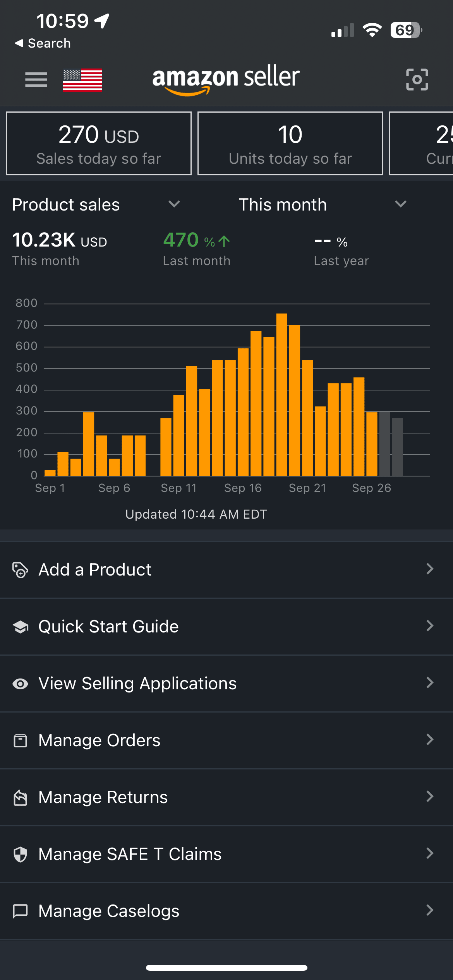Tap the Manage Caselogs chat icon
The width and height of the screenshot is (453, 980).
[x=20, y=911]
